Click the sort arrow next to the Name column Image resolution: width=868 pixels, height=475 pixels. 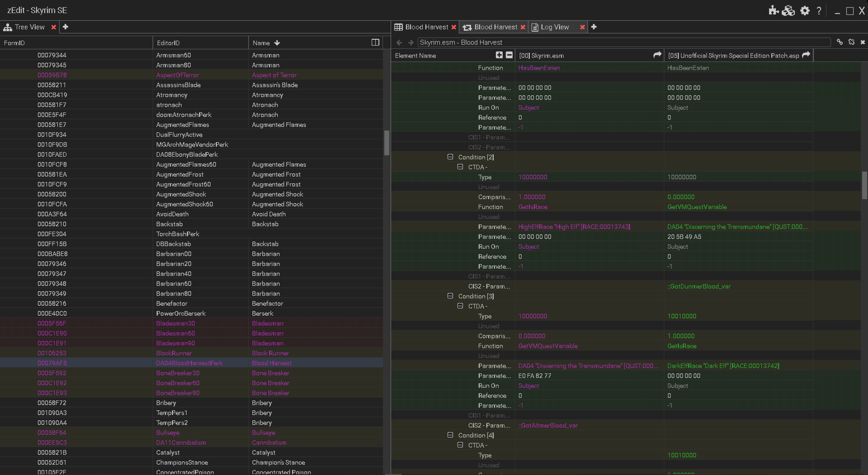coord(277,43)
